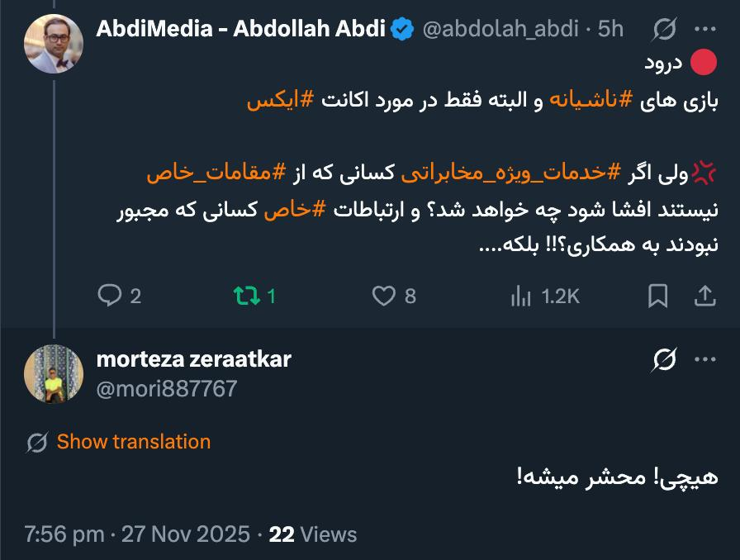This screenshot has width=740, height=560.
Task: Open Abdollah Abdi's profile picture
Action: point(53,44)
